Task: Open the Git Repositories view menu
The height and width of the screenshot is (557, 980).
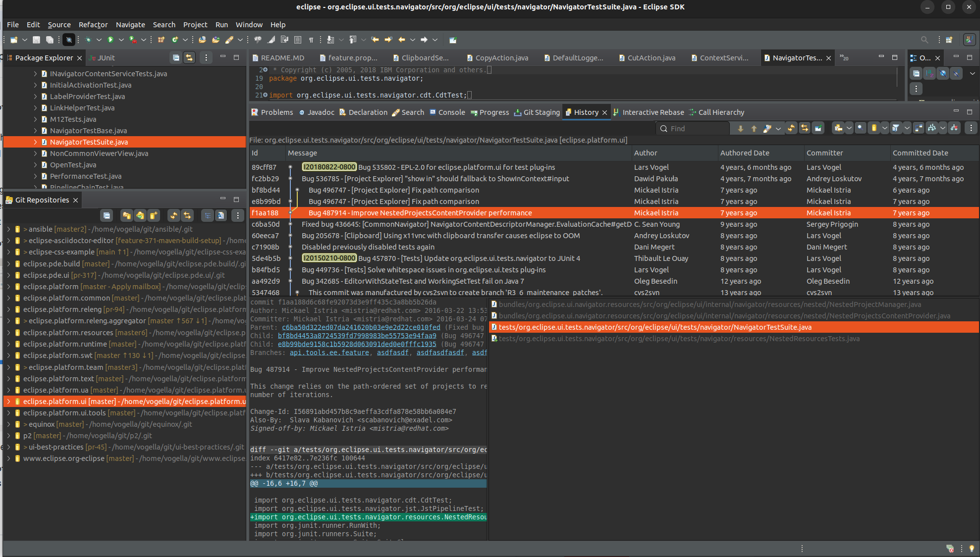Action: pos(237,215)
